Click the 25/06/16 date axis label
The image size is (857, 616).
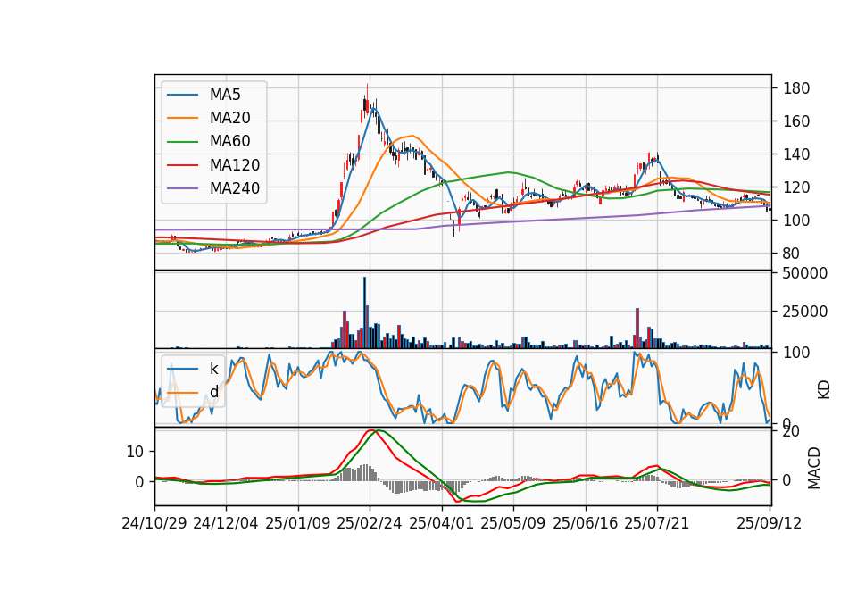585,523
